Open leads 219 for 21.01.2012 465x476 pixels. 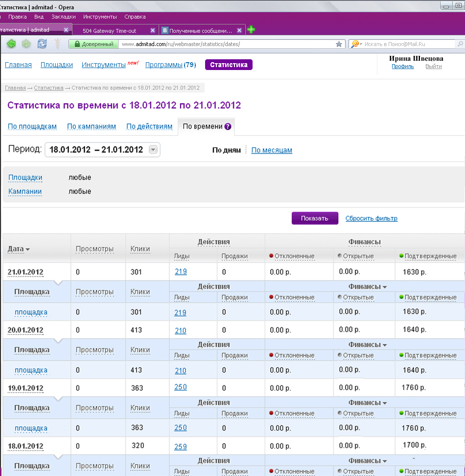pyautogui.click(x=181, y=271)
